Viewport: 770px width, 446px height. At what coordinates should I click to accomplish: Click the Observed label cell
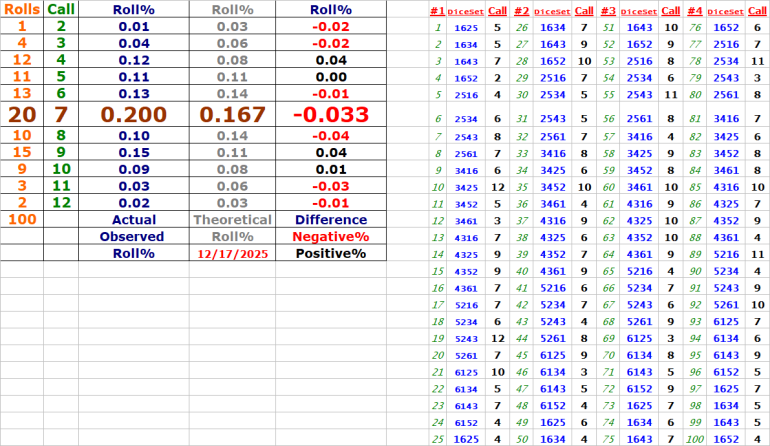pos(133,237)
